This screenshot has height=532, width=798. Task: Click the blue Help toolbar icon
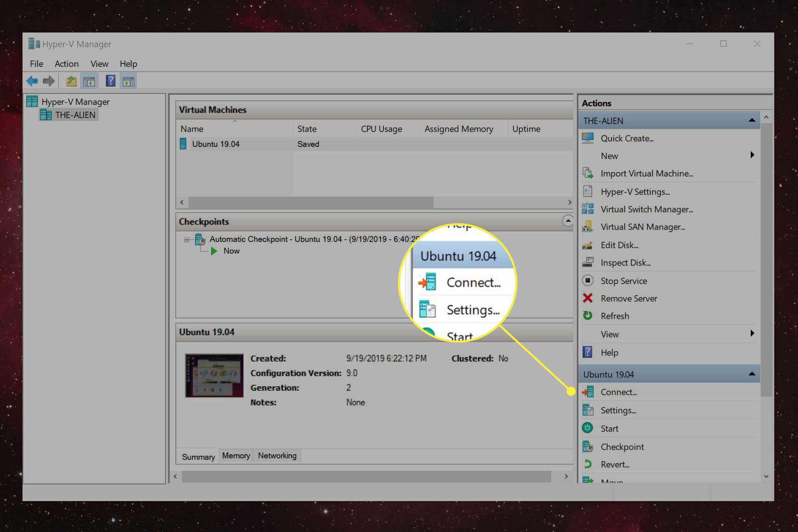pyautogui.click(x=110, y=81)
